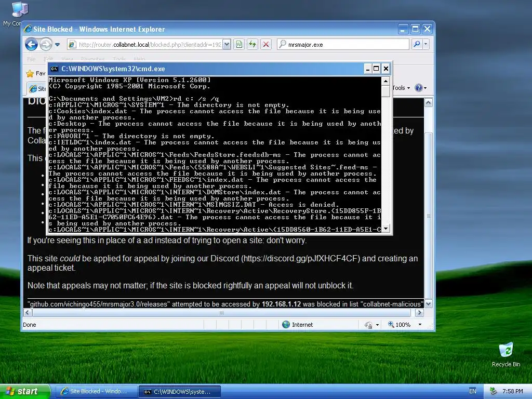Switch to cmd.exe taskbar button

point(180,392)
